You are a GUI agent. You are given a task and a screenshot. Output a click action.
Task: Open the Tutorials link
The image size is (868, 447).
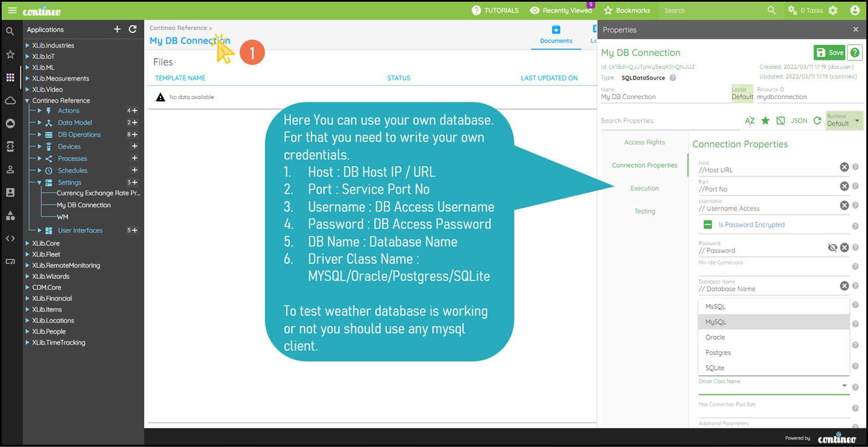[x=495, y=10]
